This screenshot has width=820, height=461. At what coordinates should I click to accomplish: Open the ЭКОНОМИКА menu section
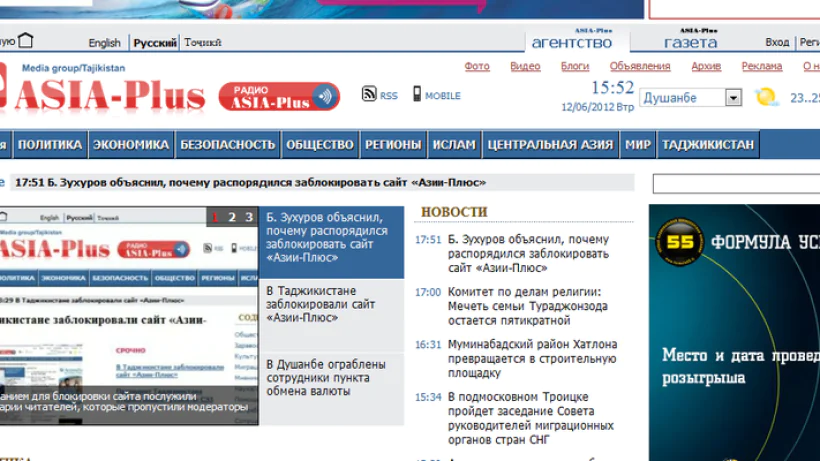pos(131,145)
